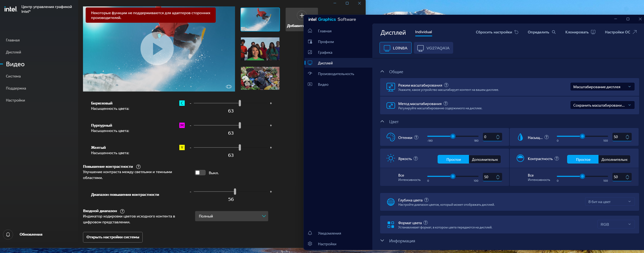Open help for Режим масштабирования

pyautogui.click(x=446, y=85)
